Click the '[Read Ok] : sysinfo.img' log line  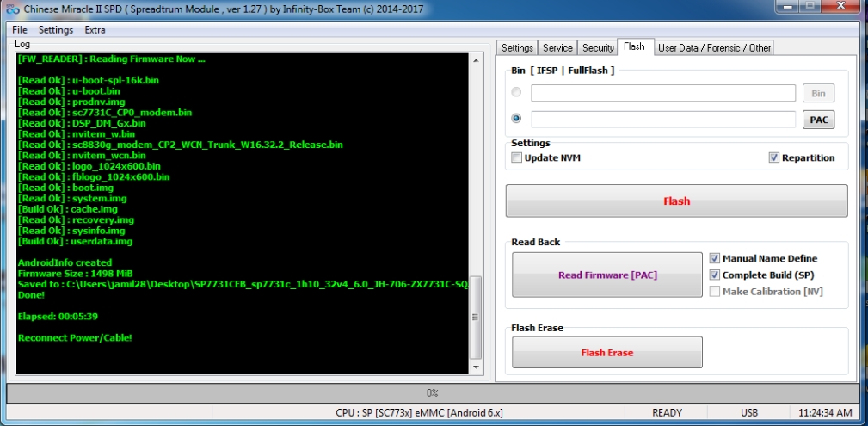click(x=72, y=231)
